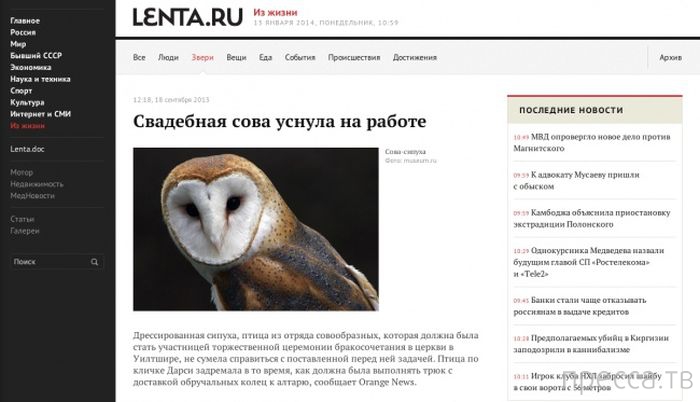Click the search magnifier icon in sidebar
This screenshot has width=700, height=402.
96,262
